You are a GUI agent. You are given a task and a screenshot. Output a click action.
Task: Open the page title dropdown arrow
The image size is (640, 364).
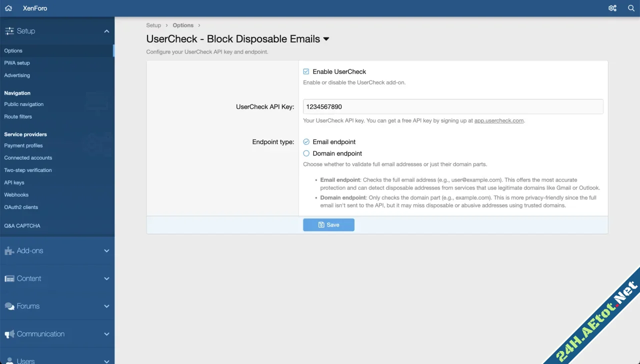(326, 39)
